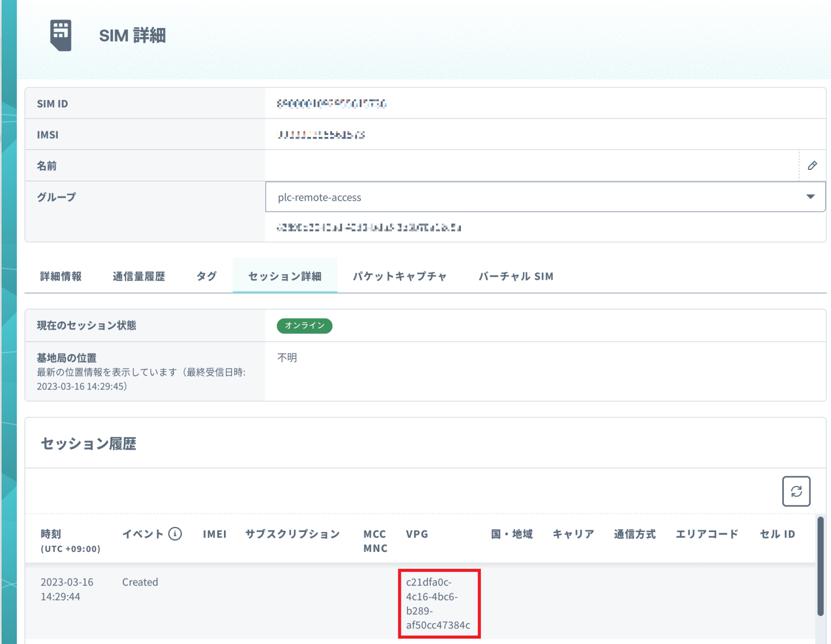The height and width of the screenshot is (644, 831).
Task: Click the info icon next to イベント
Action: click(x=175, y=534)
